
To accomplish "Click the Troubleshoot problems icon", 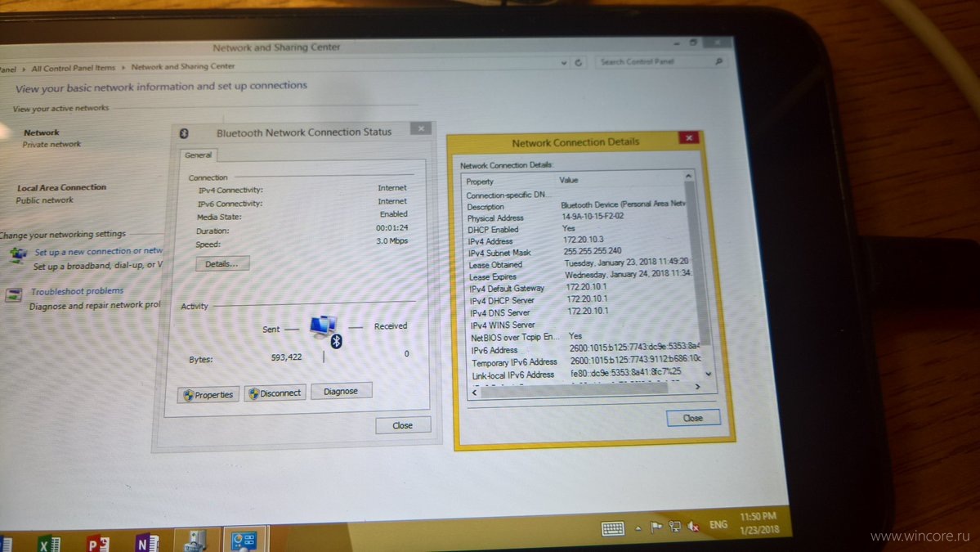I will pyautogui.click(x=14, y=294).
